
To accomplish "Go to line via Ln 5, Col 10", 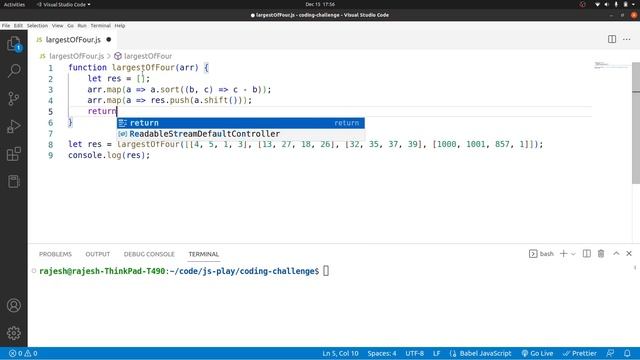I will point(340,353).
